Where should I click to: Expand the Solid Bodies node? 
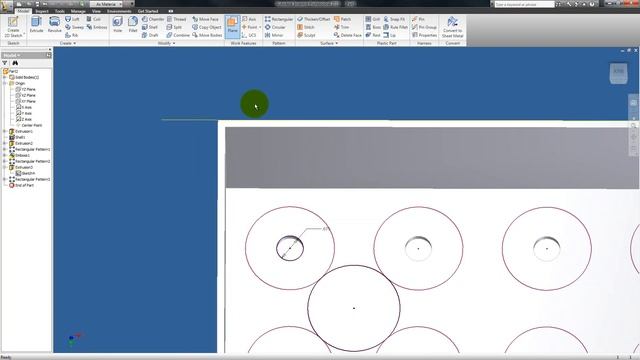[x=5, y=77]
